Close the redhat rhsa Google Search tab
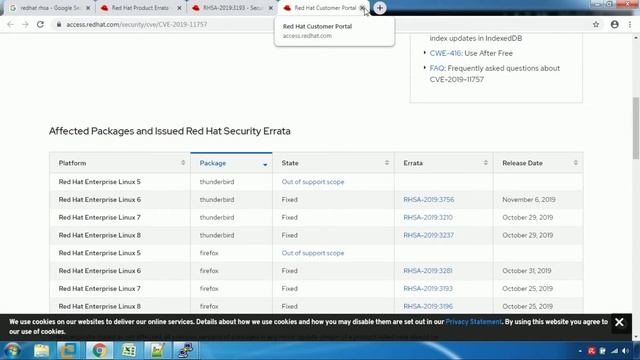640x360 pixels. [88, 8]
